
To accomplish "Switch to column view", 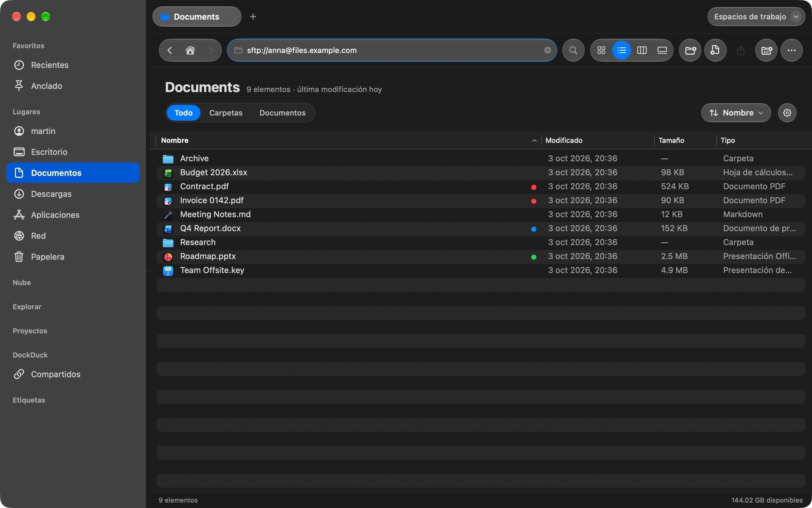I will click(x=642, y=50).
